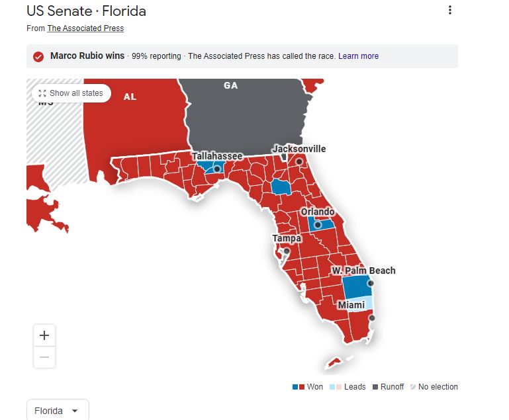509x420 pixels.
Task: Click the light blue county near Miami
Action: click(355, 304)
